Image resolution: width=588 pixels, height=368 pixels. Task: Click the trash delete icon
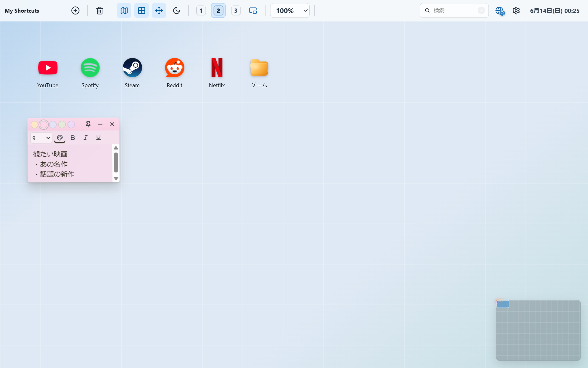pos(100,11)
